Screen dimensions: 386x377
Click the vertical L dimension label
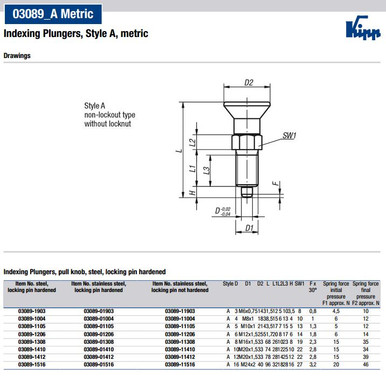click(179, 150)
